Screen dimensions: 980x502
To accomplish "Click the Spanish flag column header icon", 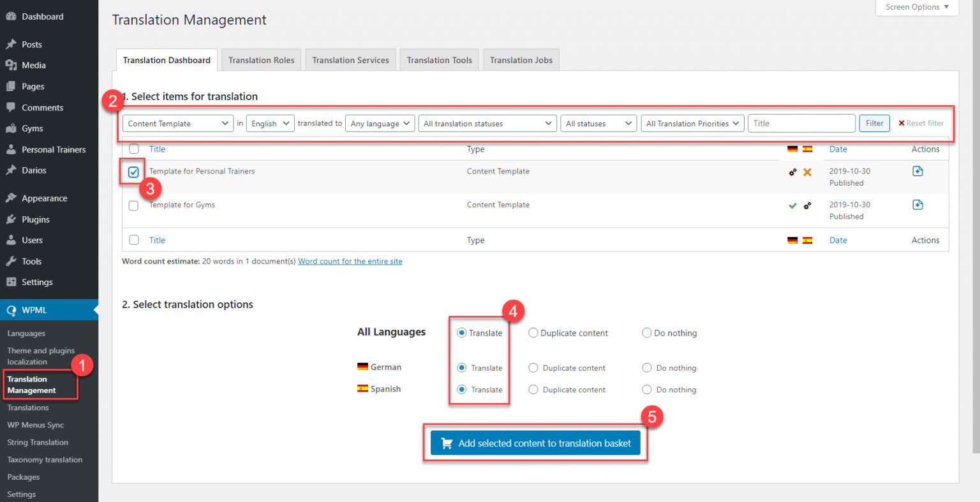I will point(808,149).
